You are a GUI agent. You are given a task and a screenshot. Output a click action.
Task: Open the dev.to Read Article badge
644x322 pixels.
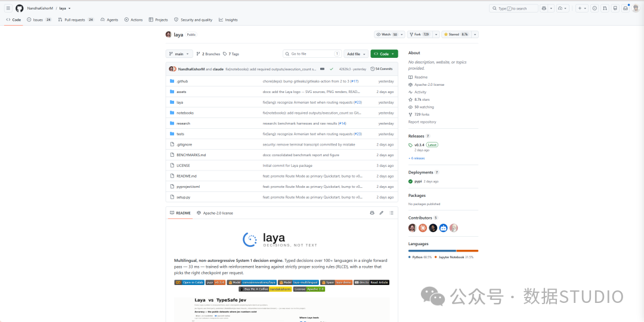click(x=371, y=283)
